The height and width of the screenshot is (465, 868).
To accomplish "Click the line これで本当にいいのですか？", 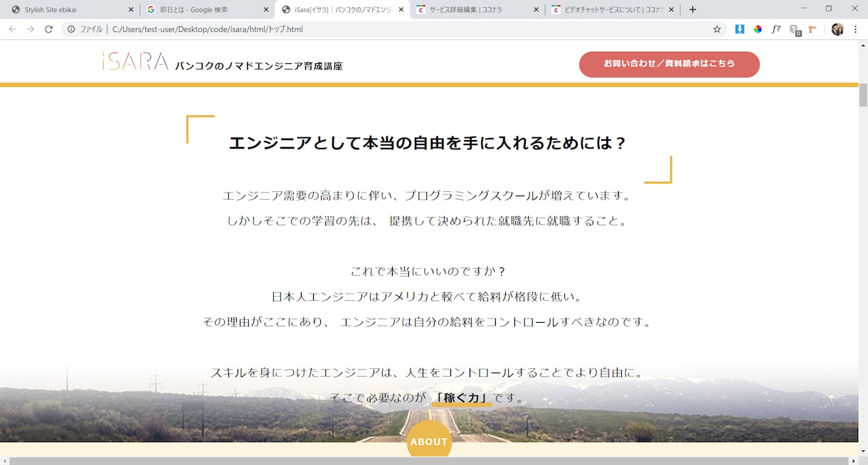I will coord(428,272).
